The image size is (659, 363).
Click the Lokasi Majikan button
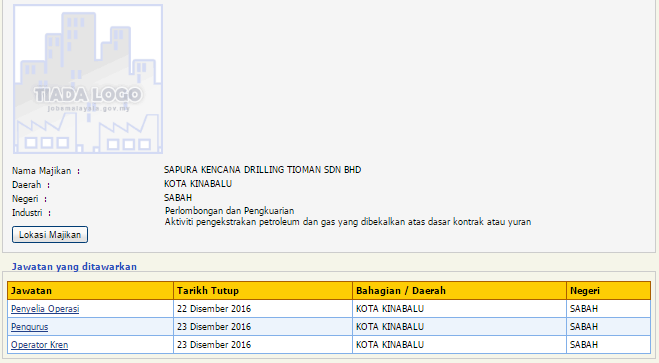50,234
